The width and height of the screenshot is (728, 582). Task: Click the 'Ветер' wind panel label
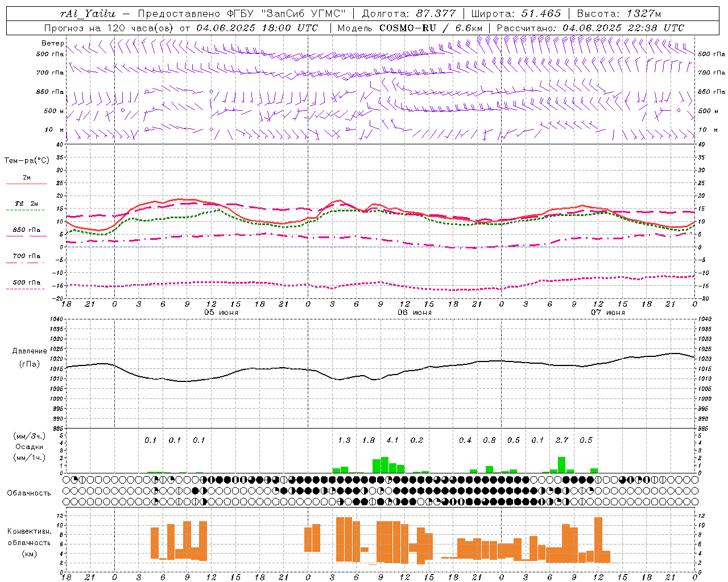click(x=53, y=43)
